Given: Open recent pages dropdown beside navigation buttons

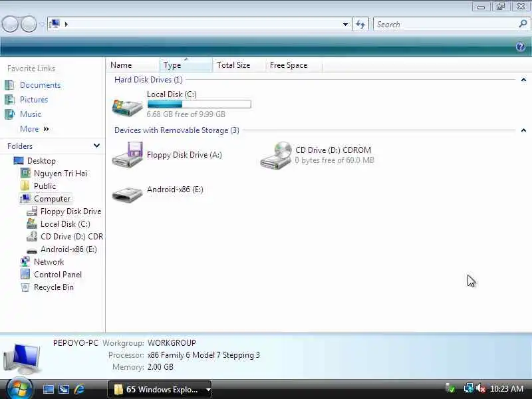Looking at the screenshot, I should pos(42,24).
